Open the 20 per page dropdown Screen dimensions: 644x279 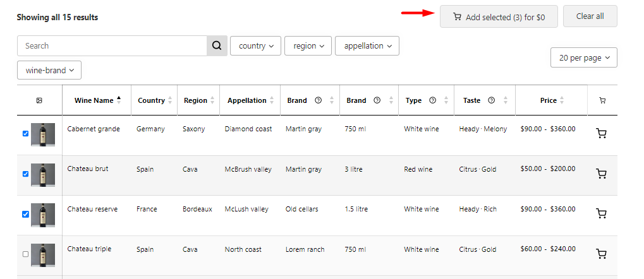(x=583, y=58)
